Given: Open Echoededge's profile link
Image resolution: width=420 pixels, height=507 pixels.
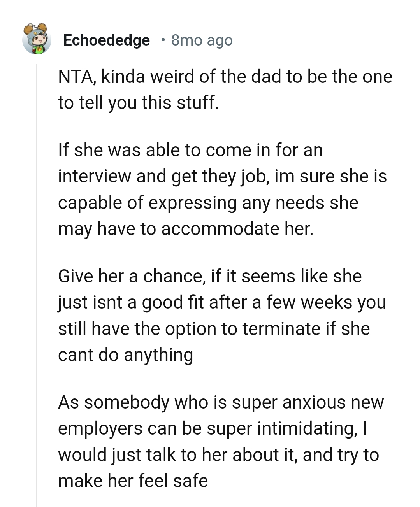Looking at the screenshot, I should click(106, 40).
